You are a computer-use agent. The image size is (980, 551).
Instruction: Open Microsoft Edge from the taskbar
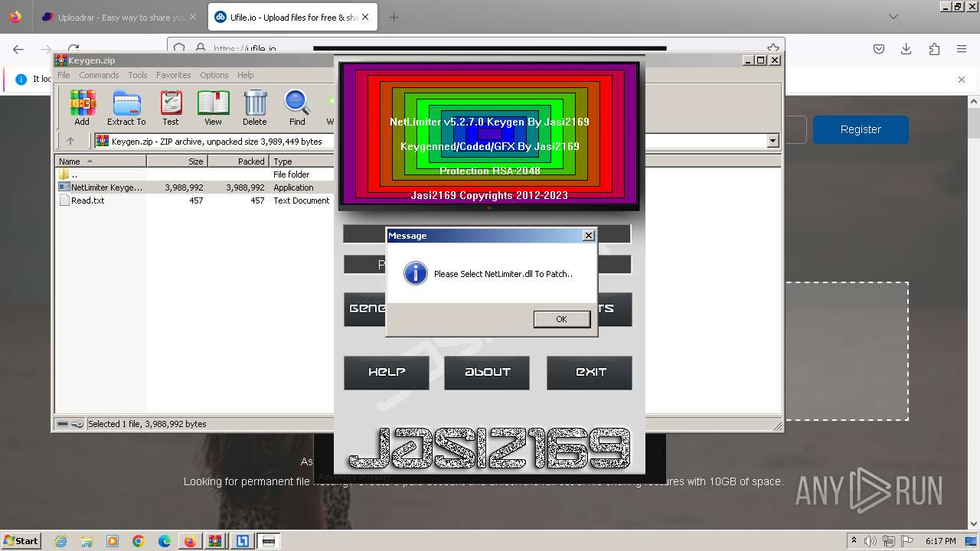tap(165, 541)
